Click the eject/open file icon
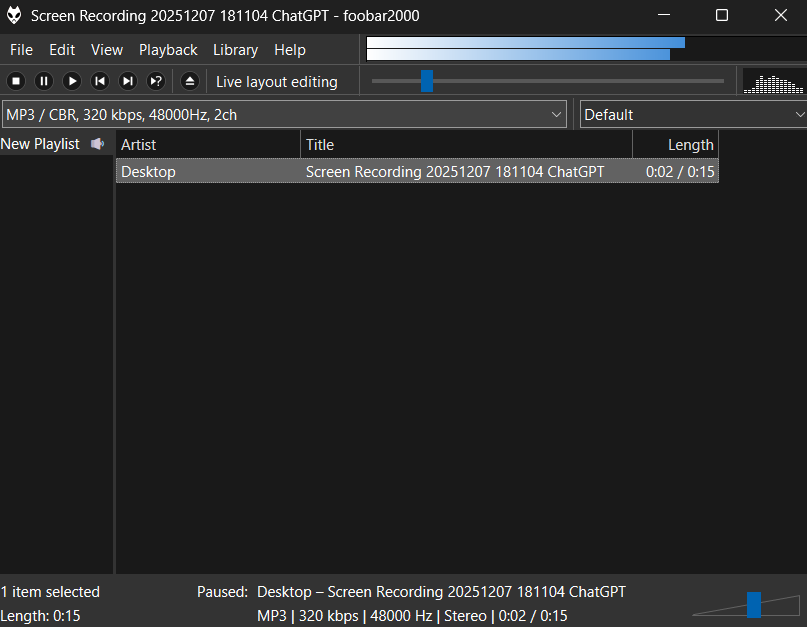The height and width of the screenshot is (627, 807). [x=190, y=81]
